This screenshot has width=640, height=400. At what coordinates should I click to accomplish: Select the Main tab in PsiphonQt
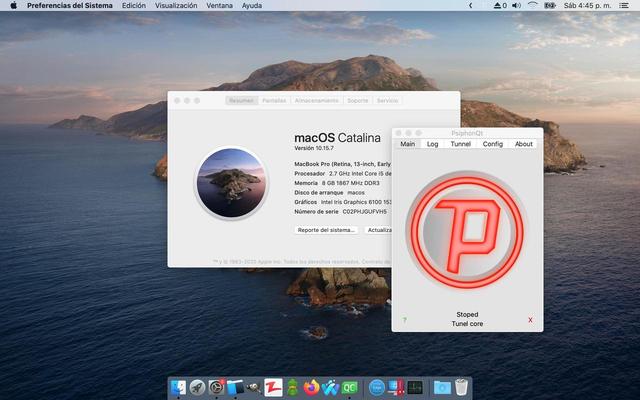point(407,144)
